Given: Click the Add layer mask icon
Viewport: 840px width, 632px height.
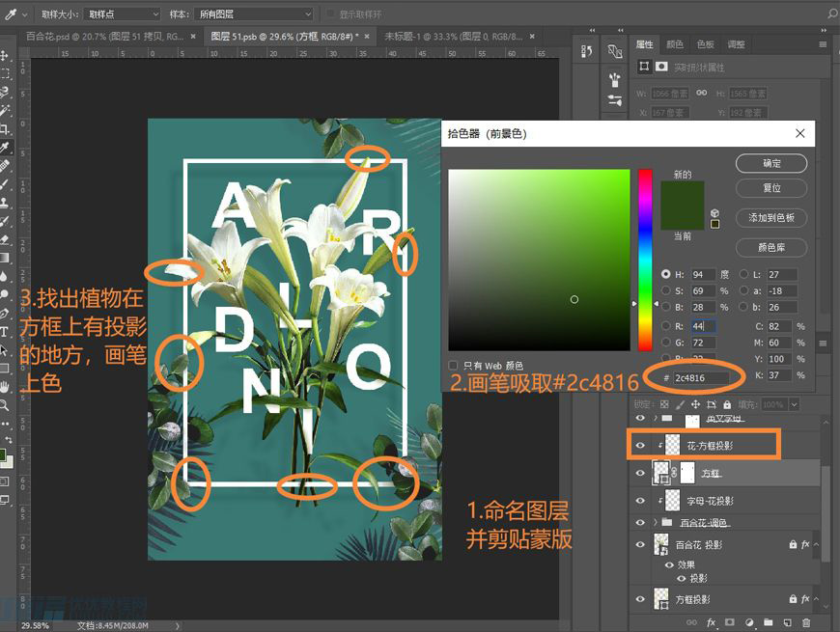Looking at the screenshot, I should pyautogui.click(x=727, y=623).
